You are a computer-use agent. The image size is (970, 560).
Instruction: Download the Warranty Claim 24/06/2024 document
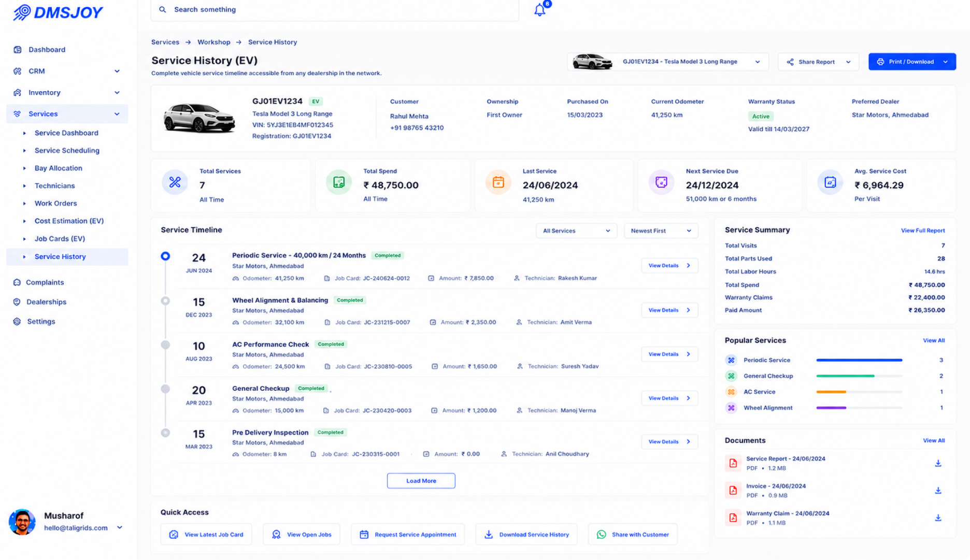click(x=938, y=518)
